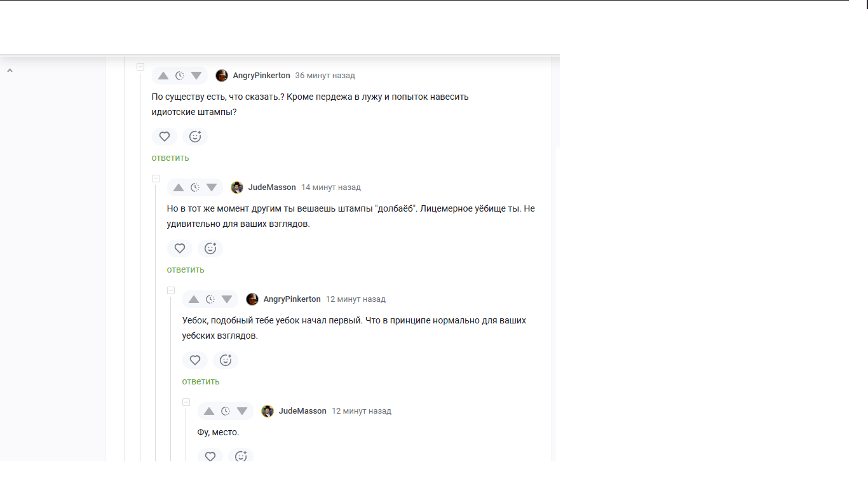
Task: Show rating clock on "Фу, место." comment
Action: (x=226, y=411)
